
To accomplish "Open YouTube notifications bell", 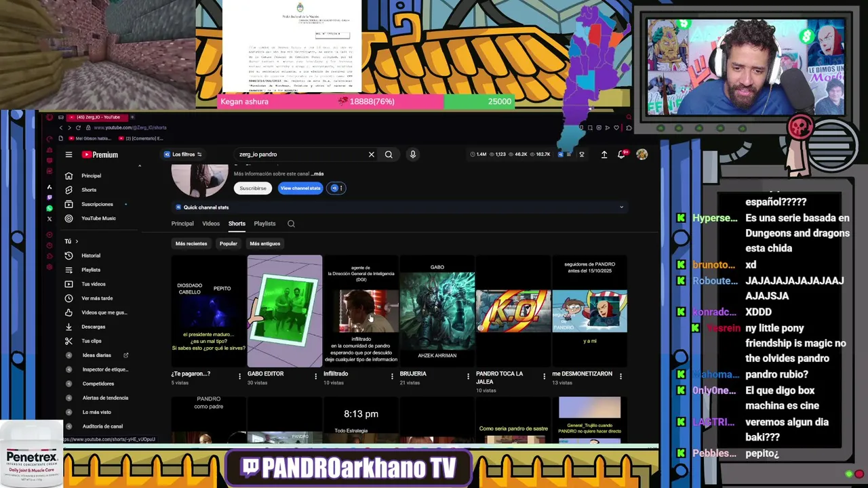I will coord(621,155).
